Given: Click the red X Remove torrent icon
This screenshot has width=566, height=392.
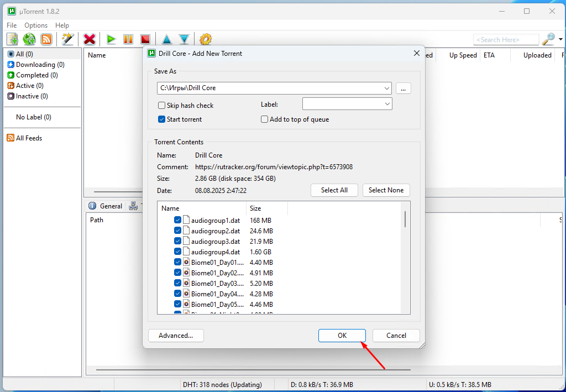Looking at the screenshot, I should click(x=89, y=39).
